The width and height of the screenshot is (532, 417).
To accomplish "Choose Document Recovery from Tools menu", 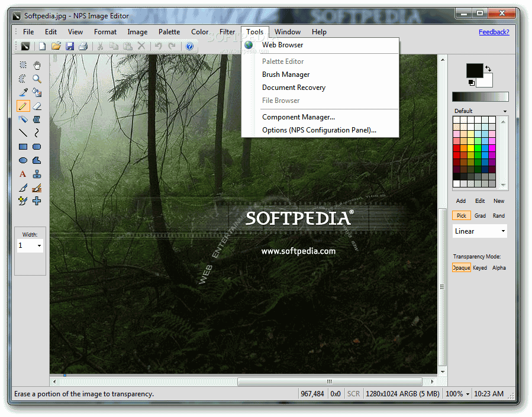I will point(320,88).
